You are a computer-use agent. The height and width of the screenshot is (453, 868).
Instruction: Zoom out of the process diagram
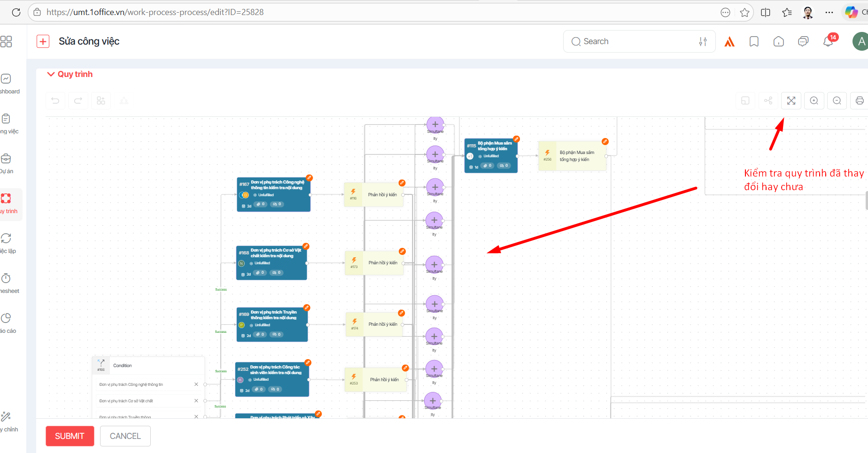pos(837,100)
